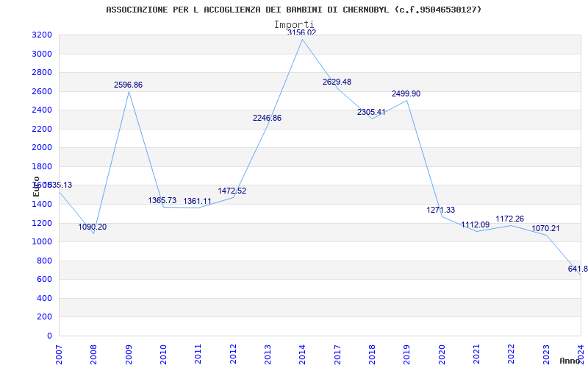
Task: Click the data label 1172.26
Action: pos(510,219)
